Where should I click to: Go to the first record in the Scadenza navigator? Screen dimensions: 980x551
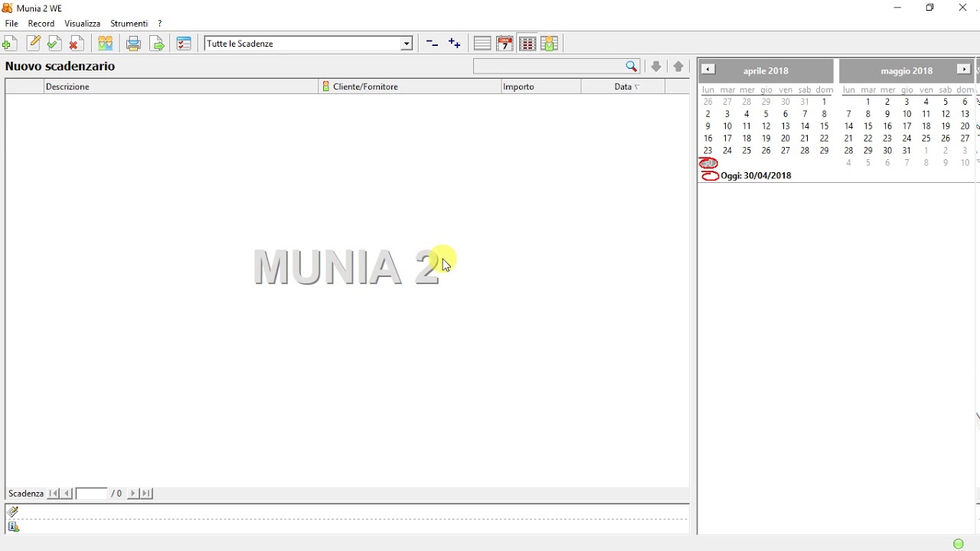pos(54,494)
